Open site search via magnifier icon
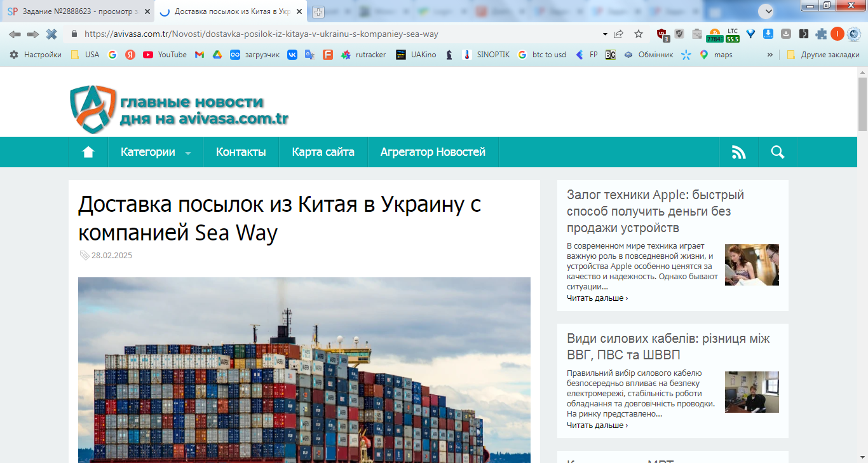The height and width of the screenshot is (463, 868). pyautogui.click(x=777, y=152)
